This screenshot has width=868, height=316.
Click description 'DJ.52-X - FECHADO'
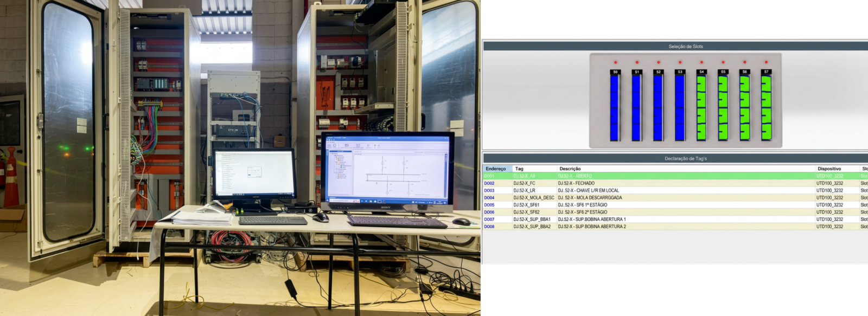click(576, 183)
